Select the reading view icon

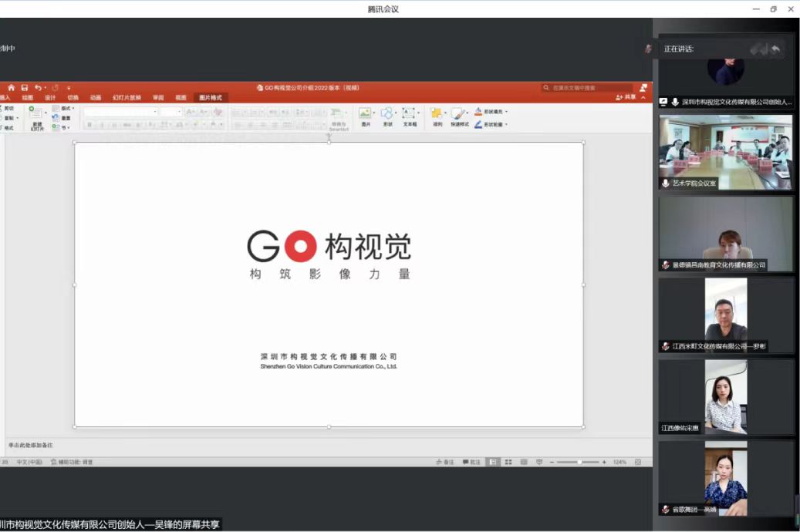[x=524, y=462]
